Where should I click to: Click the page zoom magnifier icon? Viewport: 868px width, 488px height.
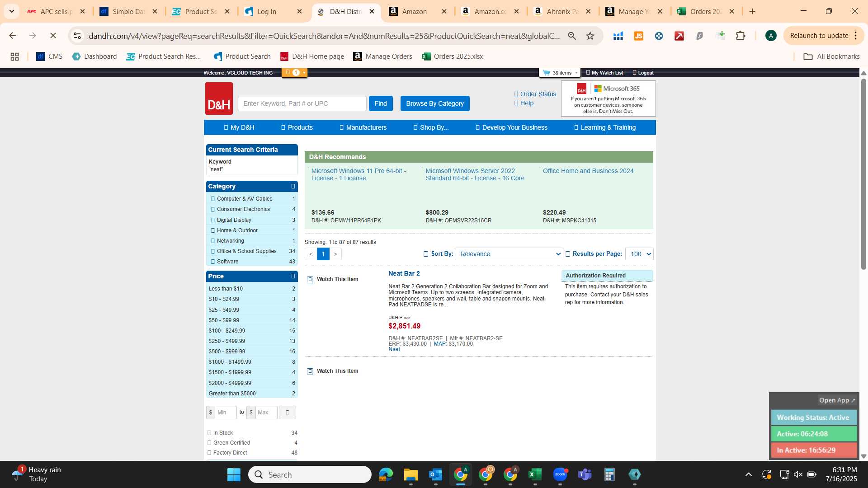(x=572, y=36)
